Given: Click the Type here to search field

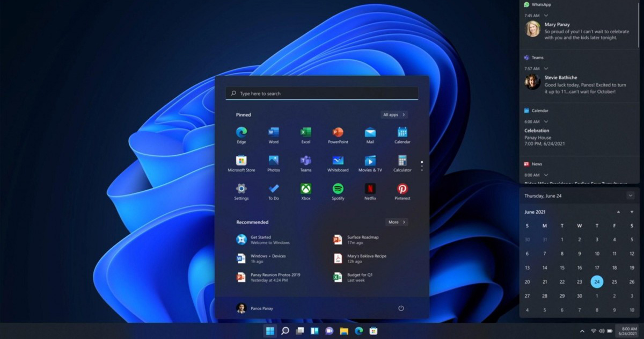Looking at the screenshot, I should pos(322,93).
